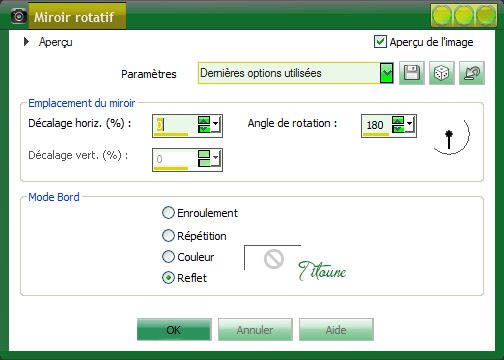This screenshot has width=504, height=360.
Task: Click the Annuler button
Action: tap(255, 330)
